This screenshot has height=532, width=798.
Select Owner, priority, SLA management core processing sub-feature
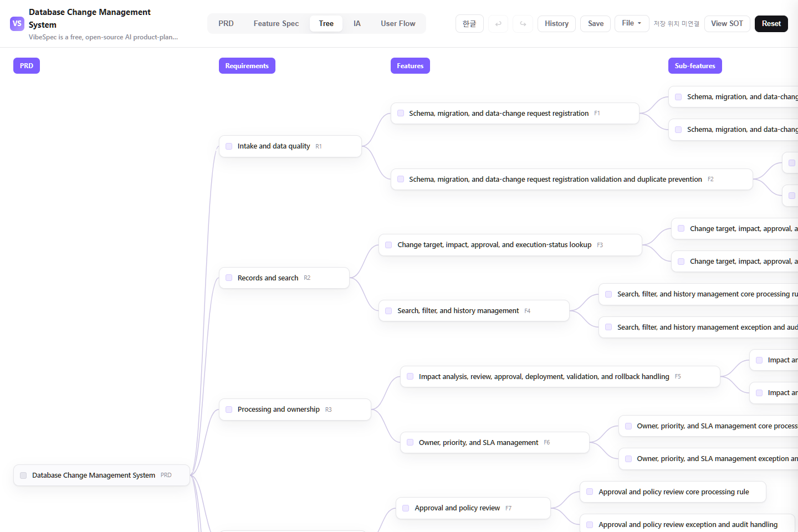tap(709, 426)
